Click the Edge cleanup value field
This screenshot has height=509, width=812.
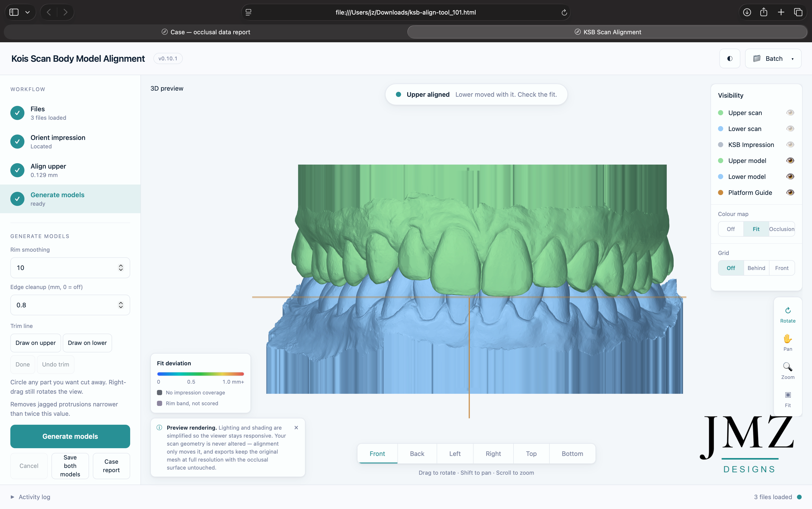click(70, 305)
